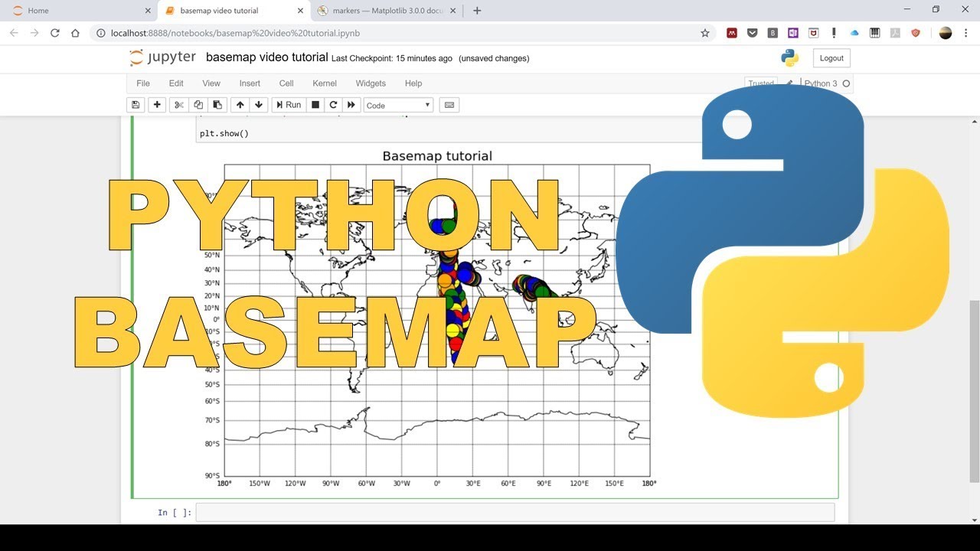This screenshot has height=551, width=980.
Task: Go back to the previous page
Action: (14, 33)
